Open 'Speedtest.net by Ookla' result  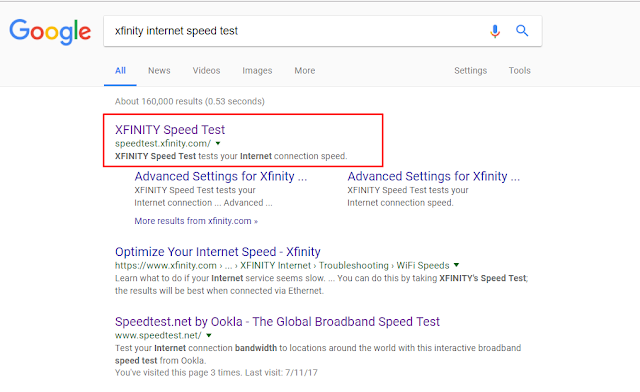[277, 322]
